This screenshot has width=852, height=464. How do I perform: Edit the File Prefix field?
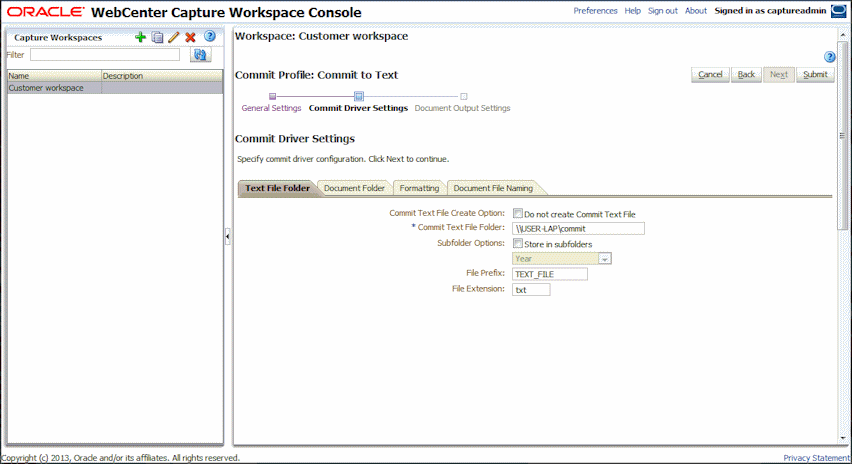pos(550,274)
